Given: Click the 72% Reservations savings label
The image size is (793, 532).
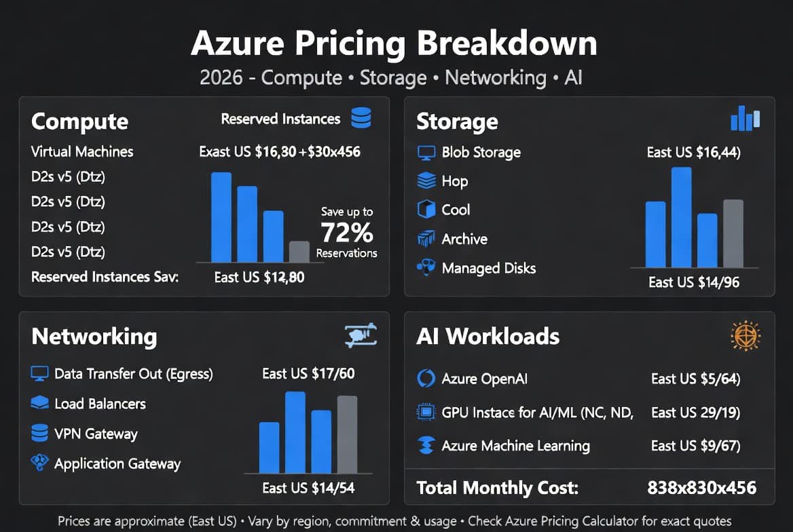Looking at the screenshot, I should (347, 233).
